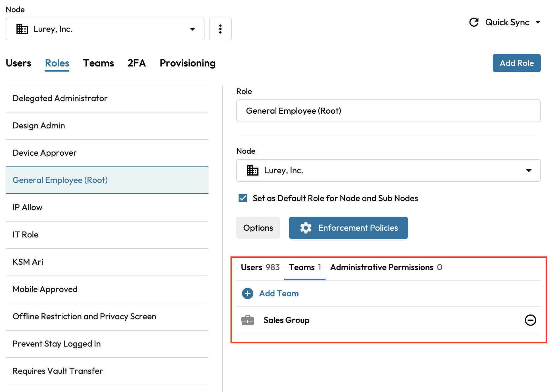Open the Quick Sync dropdown arrow
Viewport: 551px width, 392px height.
pyautogui.click(x=538, y=22)
